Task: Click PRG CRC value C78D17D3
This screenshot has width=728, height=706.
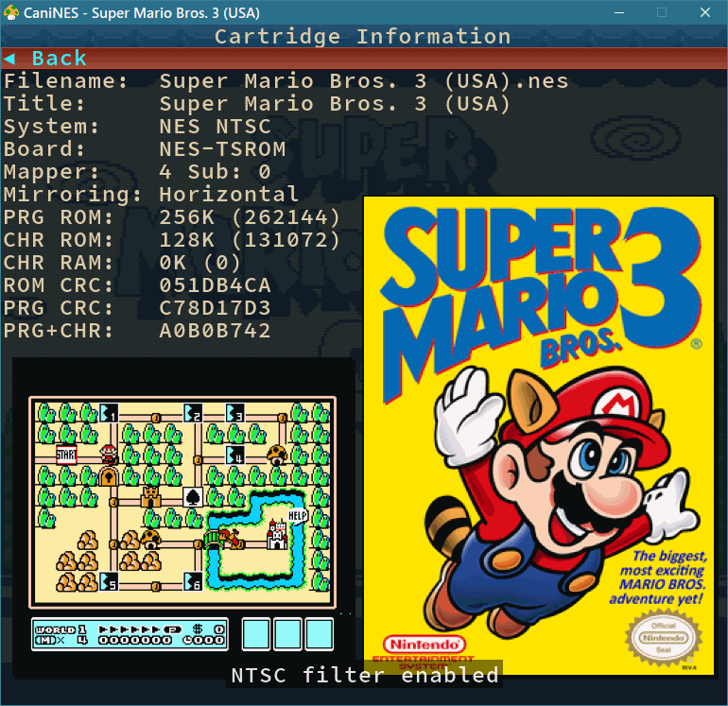Action: (215, 308)
